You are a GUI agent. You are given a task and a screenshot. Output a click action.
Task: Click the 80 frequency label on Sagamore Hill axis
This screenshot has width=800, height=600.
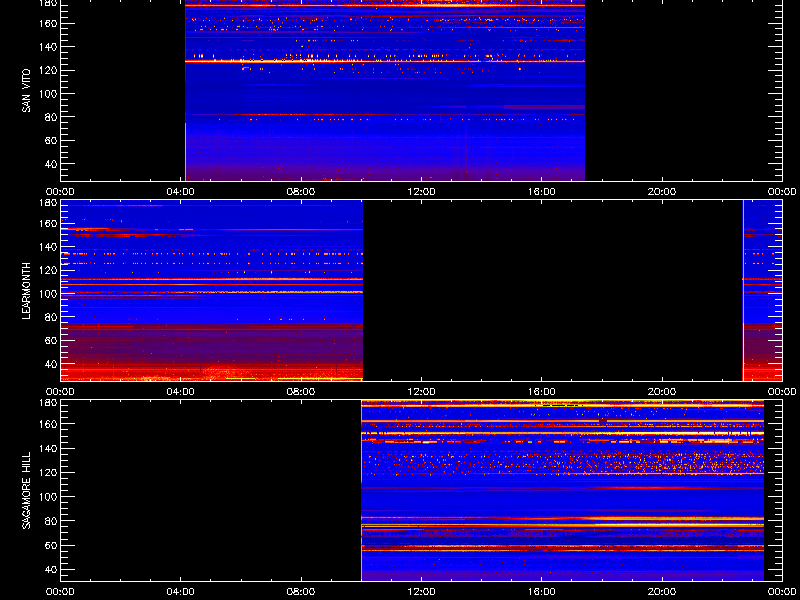coord(50,521)
